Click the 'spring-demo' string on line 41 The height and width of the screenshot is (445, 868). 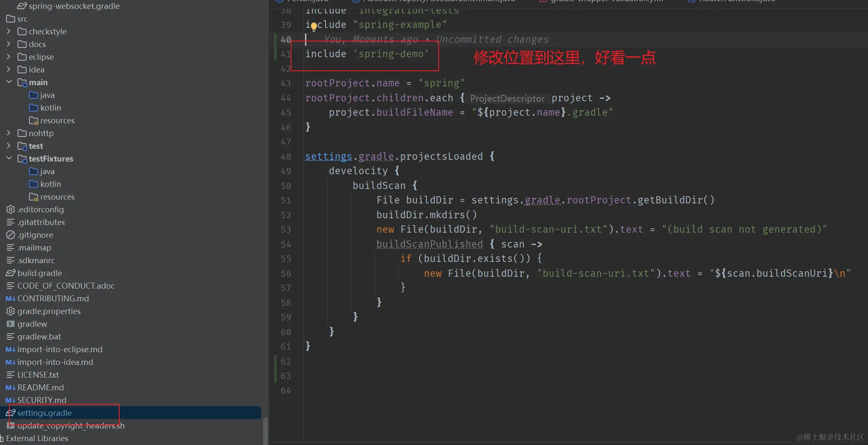coord(391,54)
